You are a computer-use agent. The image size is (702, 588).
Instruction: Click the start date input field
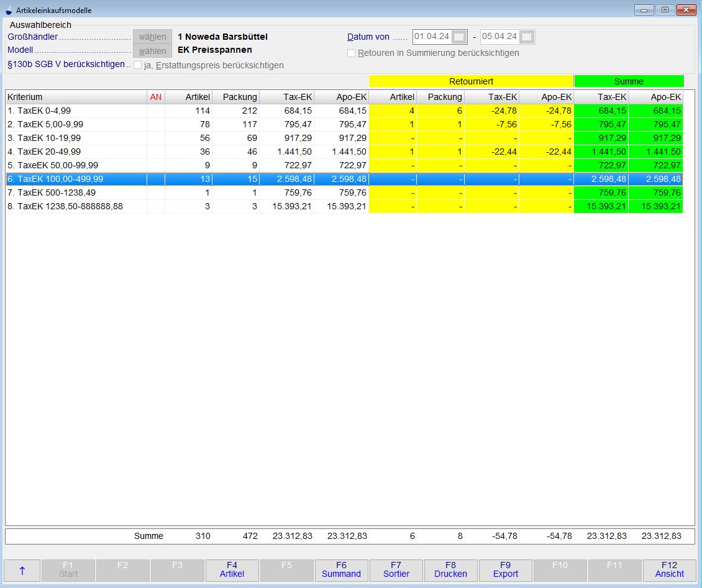click(432, 37)
